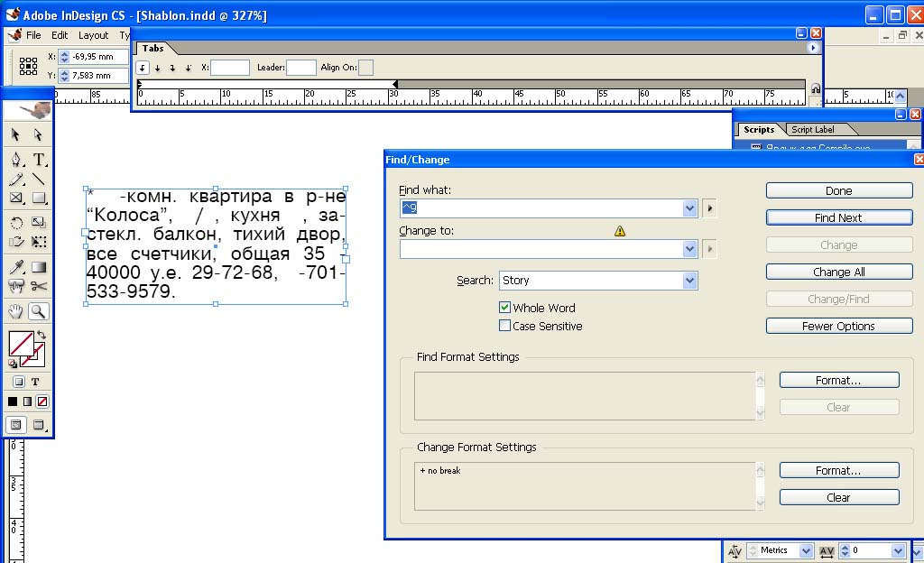The height and width of the screenshot is (563, 924).
Task: Open the Layout menu
Action: pyautogui.click(x=94, y=35)
